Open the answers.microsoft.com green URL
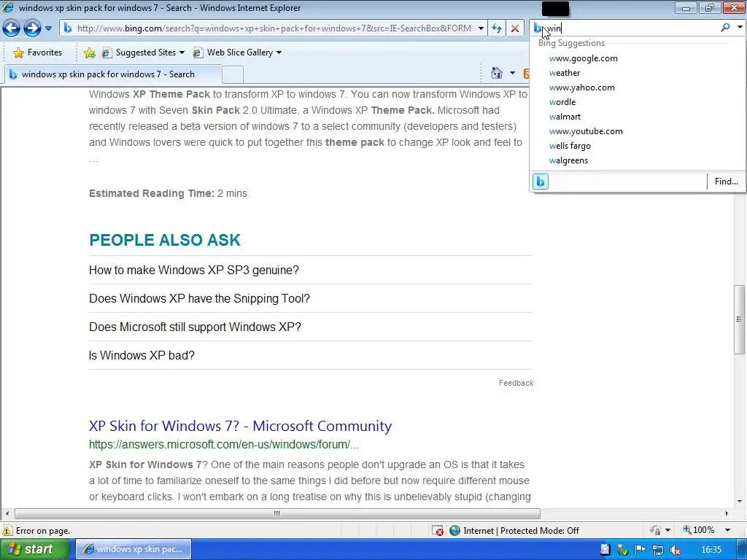Image resolution: width=747 pixels, height=560 pixels. (223, 444)
